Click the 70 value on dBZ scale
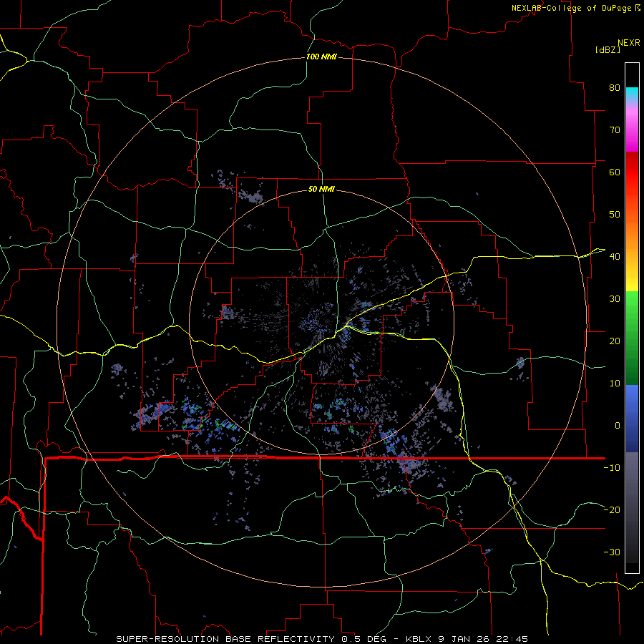The image size is (644, 644). (x=615, y=130)
